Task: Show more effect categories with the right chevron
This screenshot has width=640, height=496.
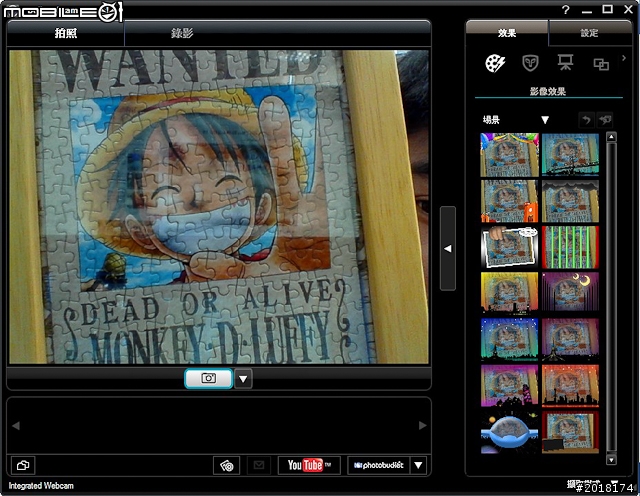Action: pos(624,58)
